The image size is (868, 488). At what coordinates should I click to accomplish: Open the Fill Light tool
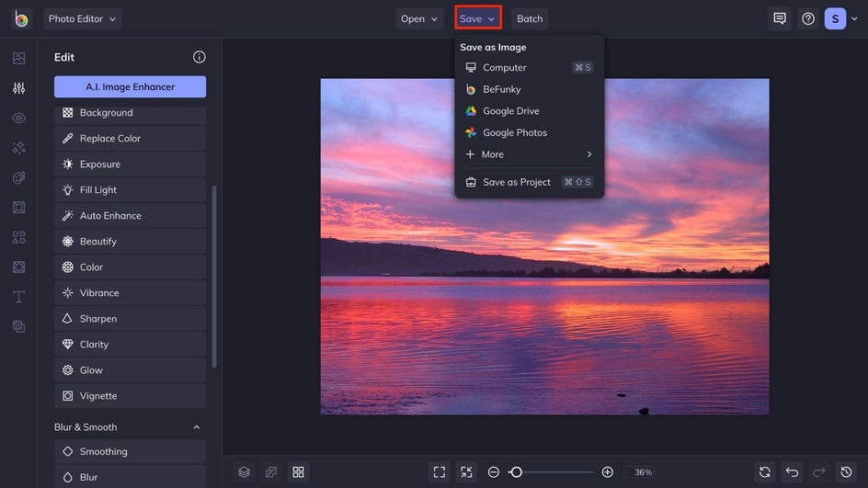130,189
